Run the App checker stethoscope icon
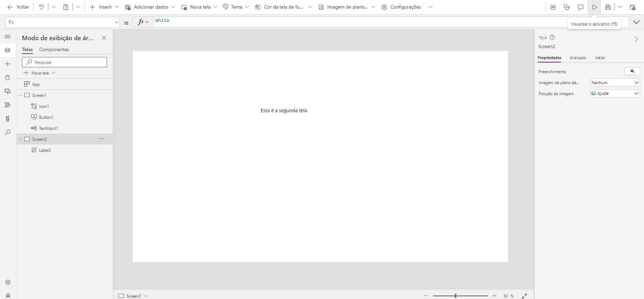 point(567,7)
